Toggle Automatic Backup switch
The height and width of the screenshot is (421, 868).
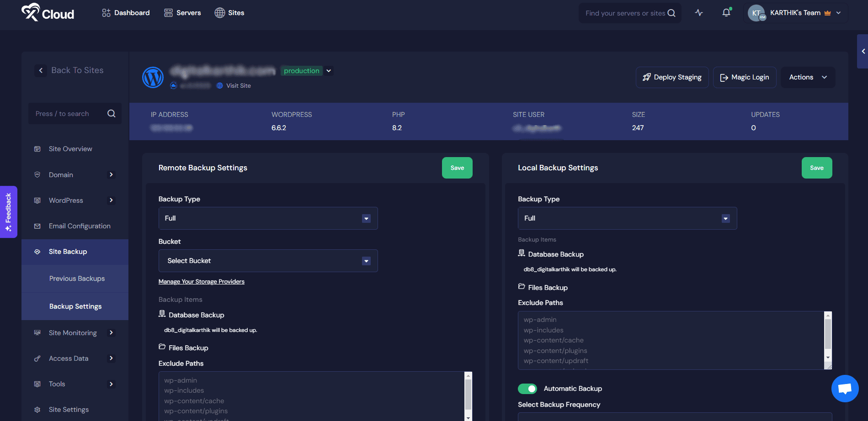pyautogui.click(x=527, y=389)
